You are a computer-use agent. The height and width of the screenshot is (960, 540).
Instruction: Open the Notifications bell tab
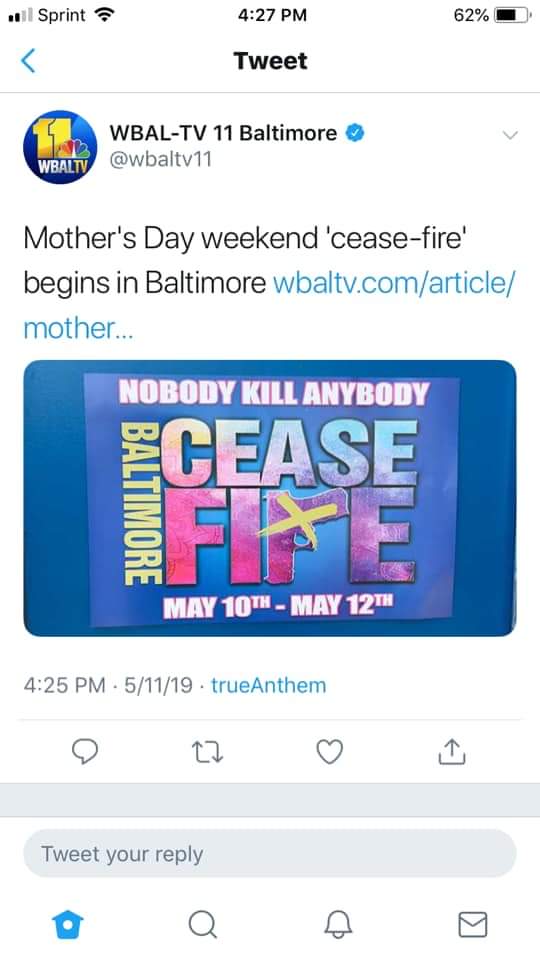click(338, 924)
